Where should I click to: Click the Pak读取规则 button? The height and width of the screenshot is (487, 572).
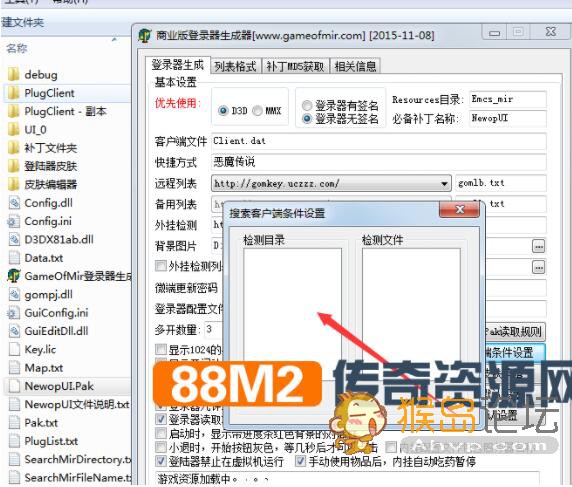click(514, 332)
